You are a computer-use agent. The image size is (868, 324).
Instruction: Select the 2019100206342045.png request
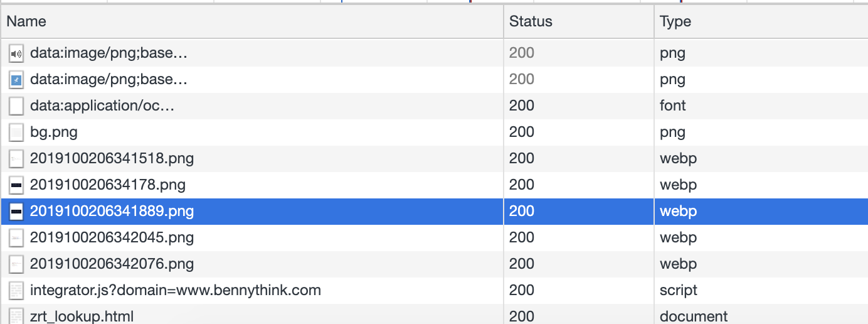click(112, 238)
